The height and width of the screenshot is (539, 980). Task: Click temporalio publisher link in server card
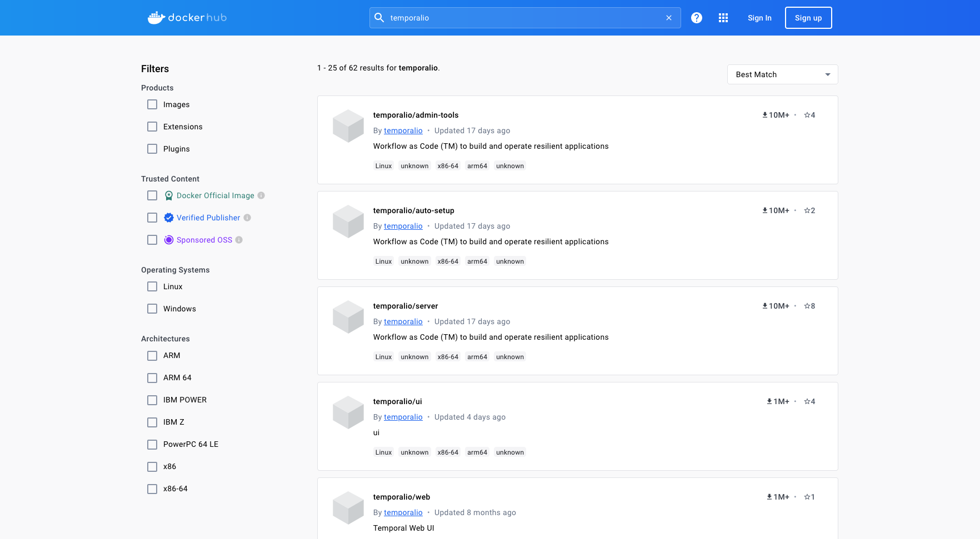[x=403, y=321]
